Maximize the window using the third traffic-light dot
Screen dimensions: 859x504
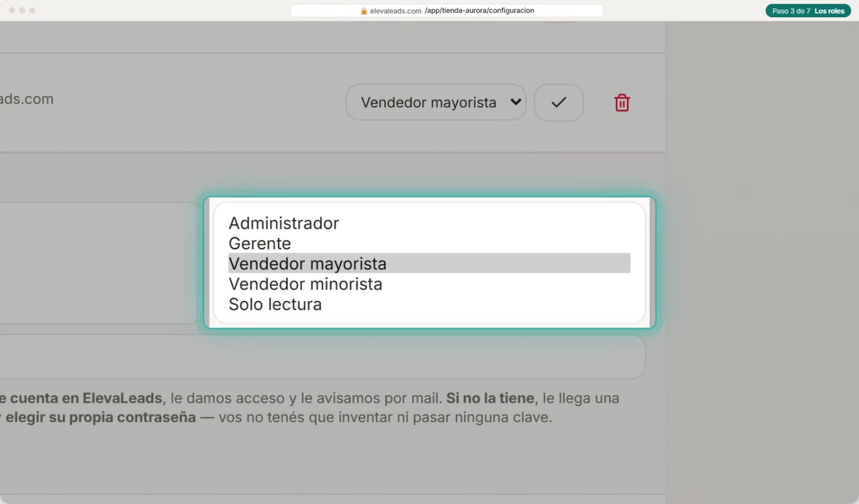click(x=32, y=10)
